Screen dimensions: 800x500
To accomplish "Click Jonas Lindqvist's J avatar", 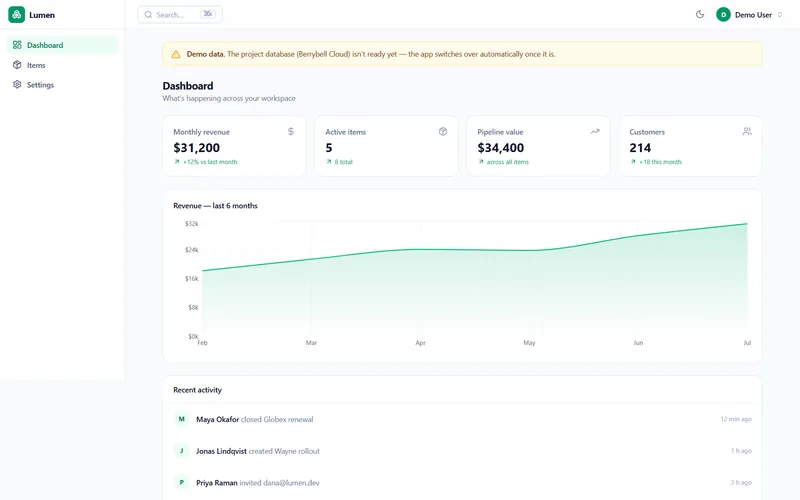I will 181,451.
